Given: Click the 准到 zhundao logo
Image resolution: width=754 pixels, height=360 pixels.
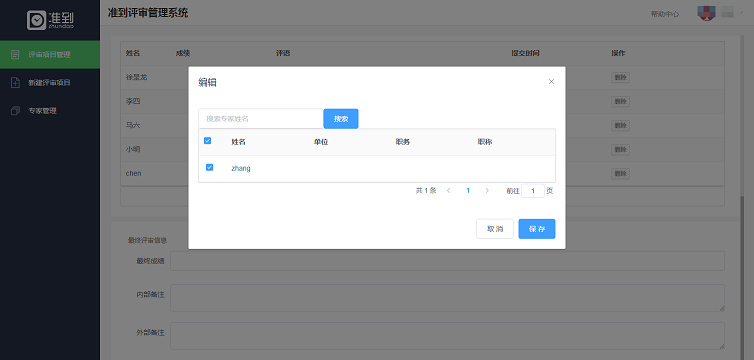Looking at the screenshot, I should [50, 20].
